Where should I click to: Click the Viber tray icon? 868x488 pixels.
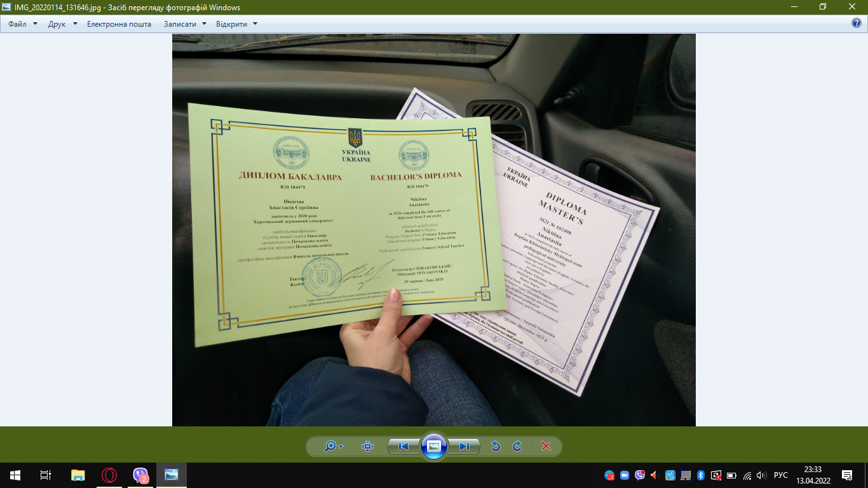click(x=640, y=475)
